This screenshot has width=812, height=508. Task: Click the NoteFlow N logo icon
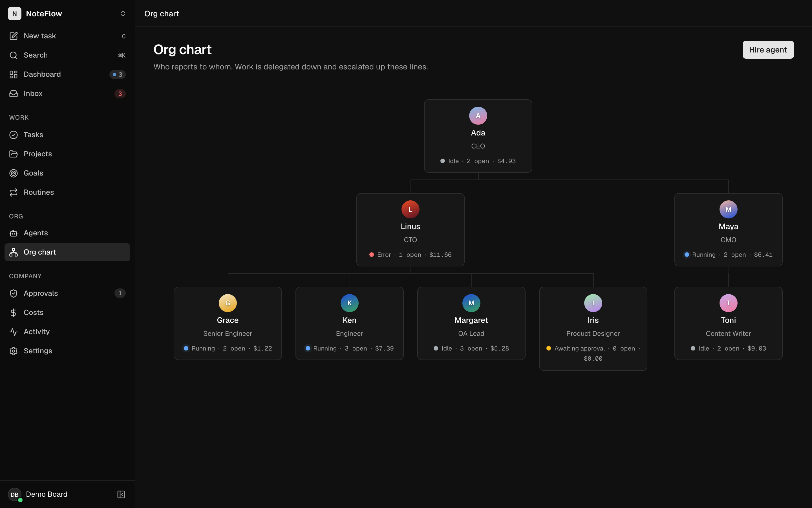point(14,14)
